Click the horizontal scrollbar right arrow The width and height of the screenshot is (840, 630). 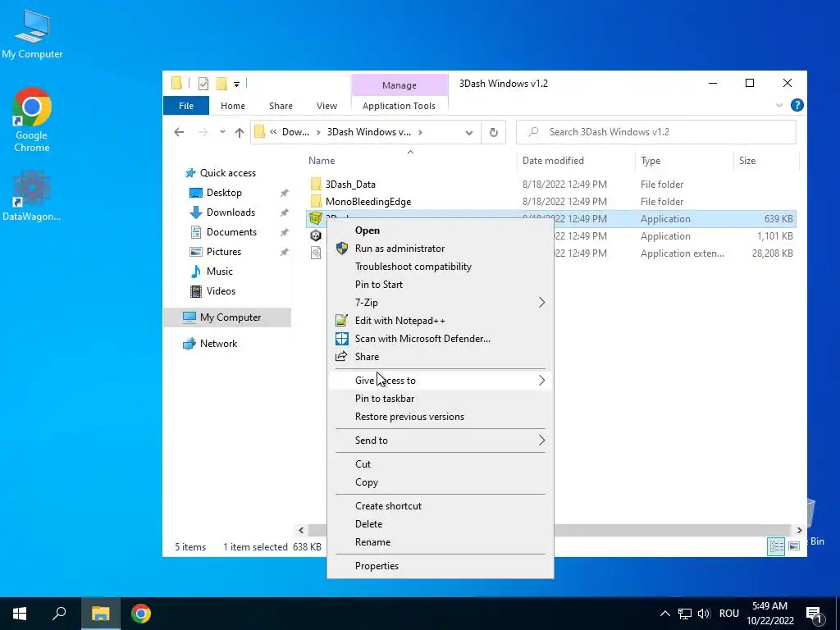[x=799, y=531]
